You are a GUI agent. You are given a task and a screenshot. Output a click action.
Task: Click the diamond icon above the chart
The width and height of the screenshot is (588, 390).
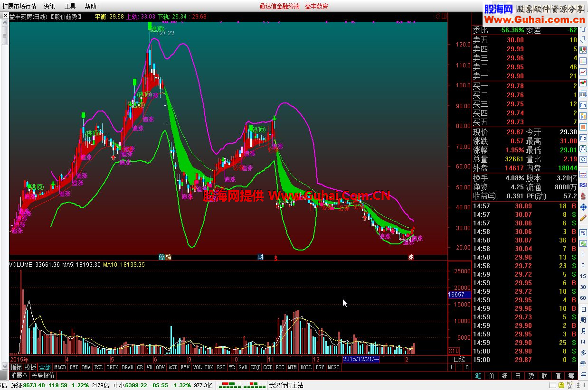437,16
